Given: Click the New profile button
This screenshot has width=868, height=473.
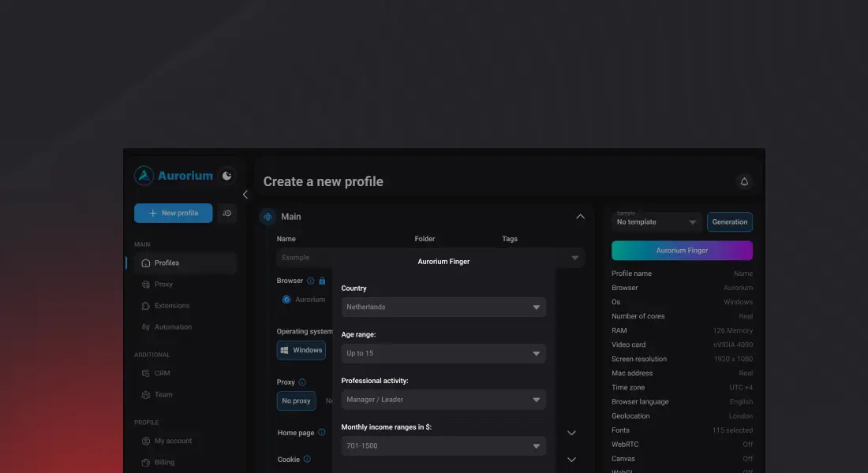Looking at the screenshot, I should [x=173, y=214].
